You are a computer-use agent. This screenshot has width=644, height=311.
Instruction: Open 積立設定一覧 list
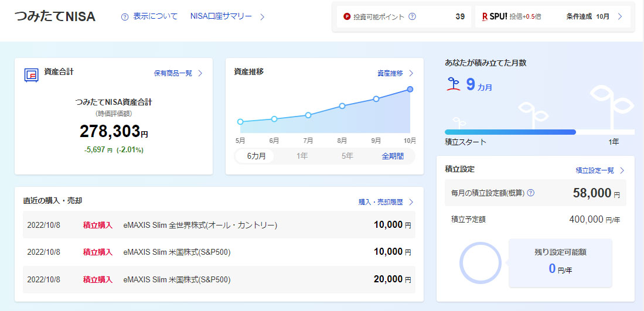[x=599, y=170]
